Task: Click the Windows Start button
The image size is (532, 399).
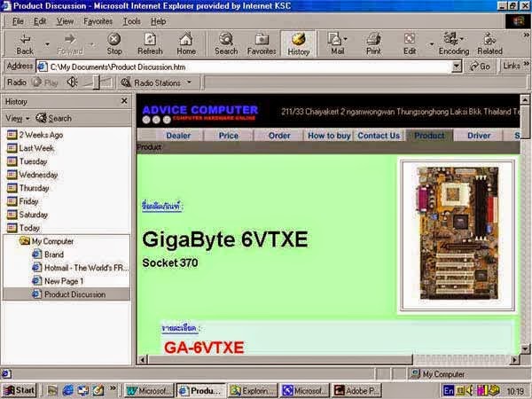Action: point(19,390)
